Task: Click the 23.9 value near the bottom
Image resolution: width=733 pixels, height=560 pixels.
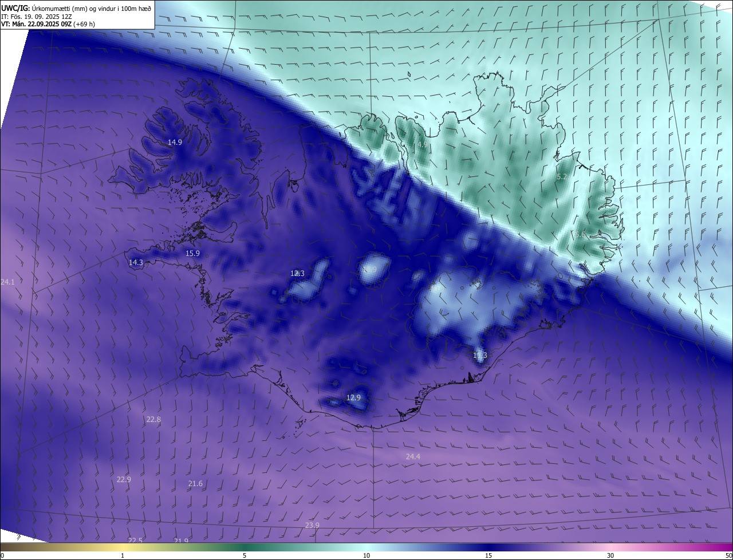Action: coord(312,525)
